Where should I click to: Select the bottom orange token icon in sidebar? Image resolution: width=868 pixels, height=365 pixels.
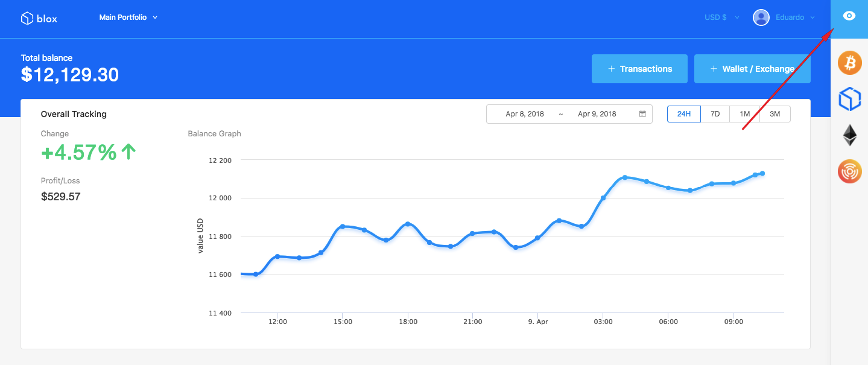tap(849, 171)
